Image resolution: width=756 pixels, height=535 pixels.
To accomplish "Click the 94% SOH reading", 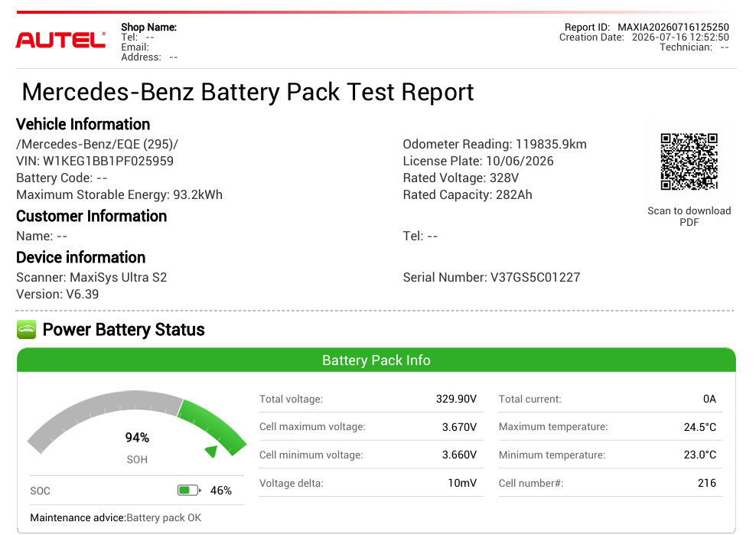I will point(137,438).
